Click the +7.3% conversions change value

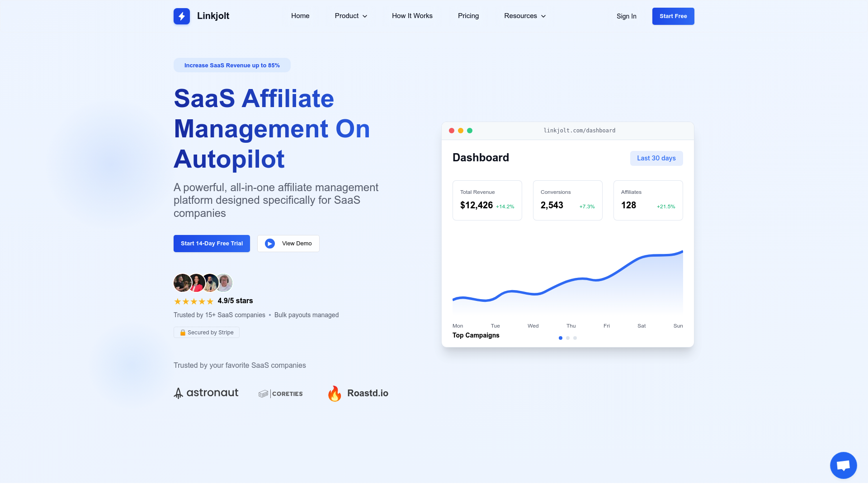pyautogui.click(x=587, y=206)
